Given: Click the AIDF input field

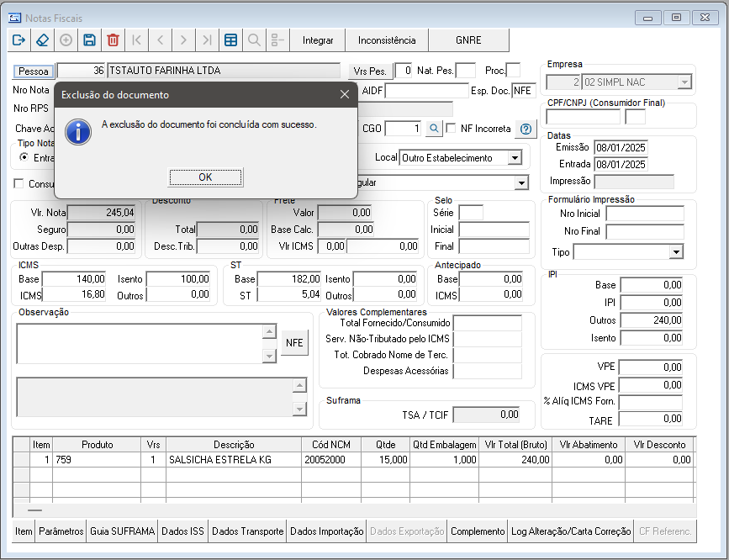Looking at the screenshot, I should pyautogui.click(x=426, y=91).
